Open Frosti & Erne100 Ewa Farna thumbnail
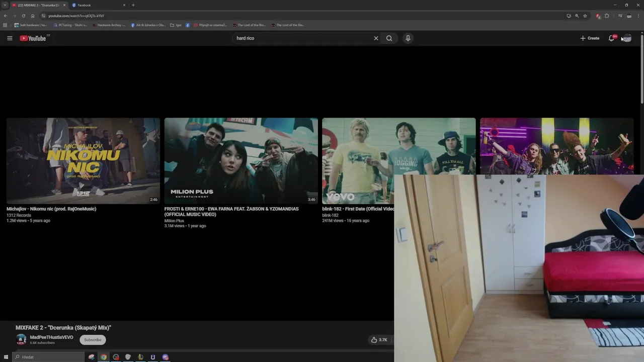 [241, 161]
